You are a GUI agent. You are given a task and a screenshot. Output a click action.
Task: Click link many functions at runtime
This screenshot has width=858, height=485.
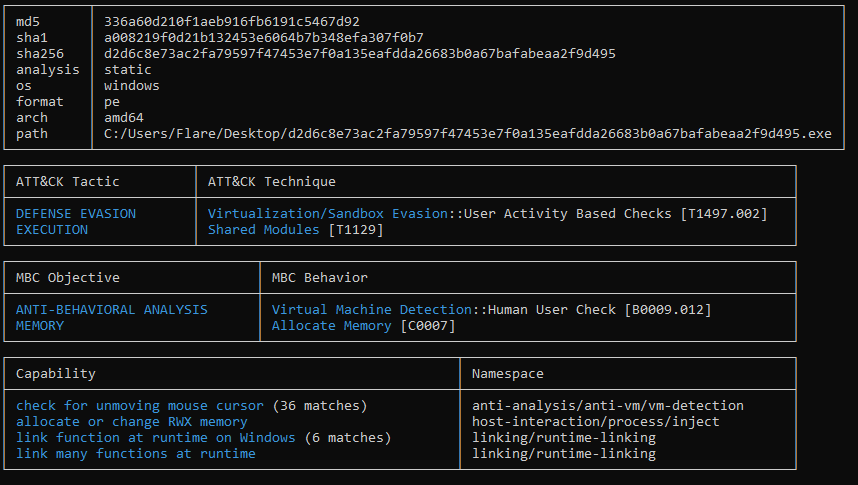tap(136, 453)
